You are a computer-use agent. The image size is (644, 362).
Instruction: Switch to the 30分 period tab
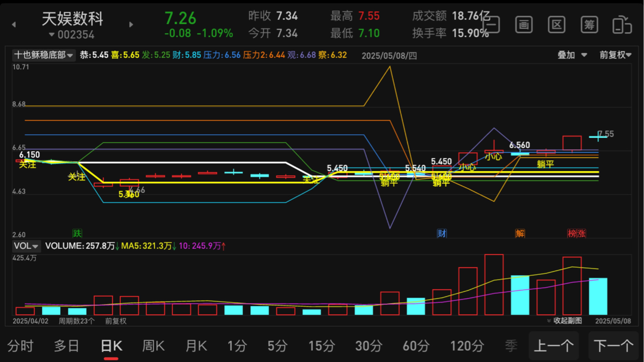tap(369, 346)
